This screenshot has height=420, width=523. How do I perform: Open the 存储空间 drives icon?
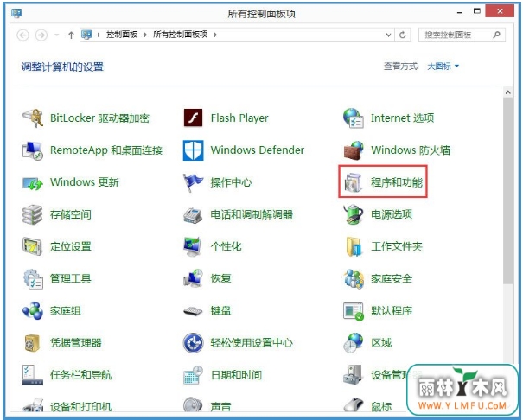point(32,214)
